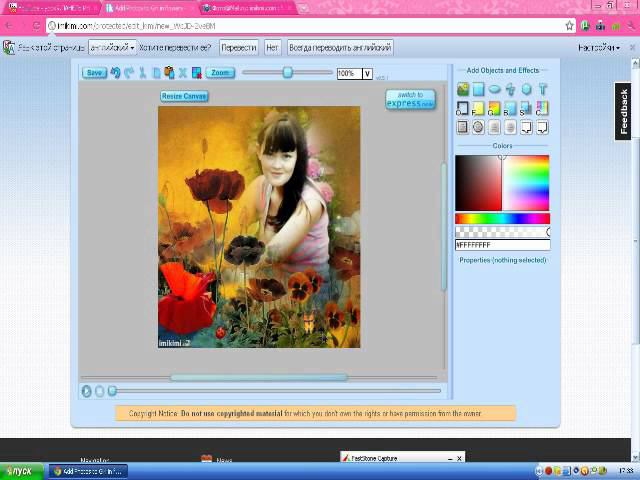640x480 pixels.
Task: Click the yellow fill effect icon labeled F
Action: pyautogui.click(x=478, y=108)
